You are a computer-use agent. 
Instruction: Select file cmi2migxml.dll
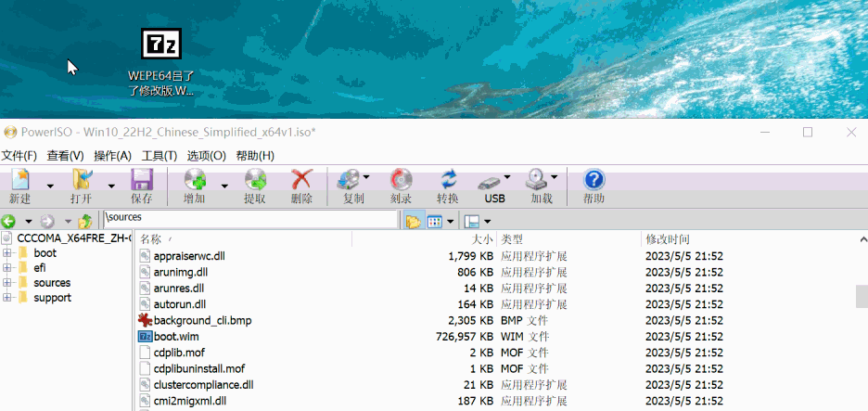click(190, 401)
